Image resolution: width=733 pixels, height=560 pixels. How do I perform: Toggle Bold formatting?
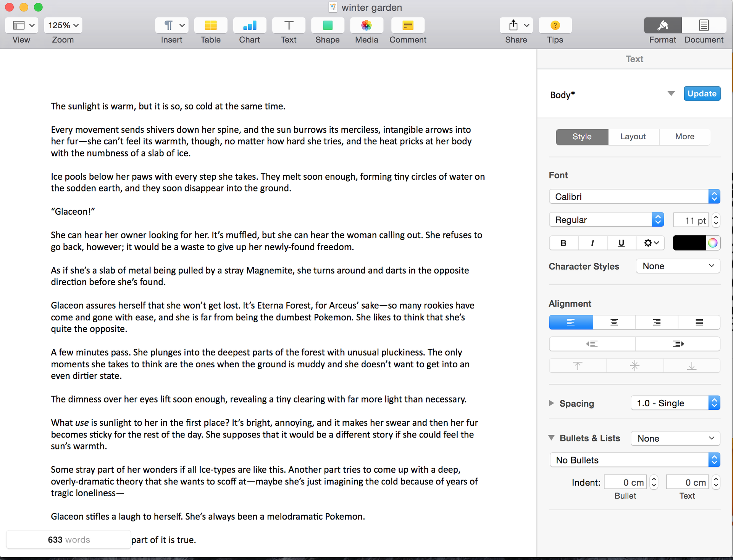coord(563,243)
